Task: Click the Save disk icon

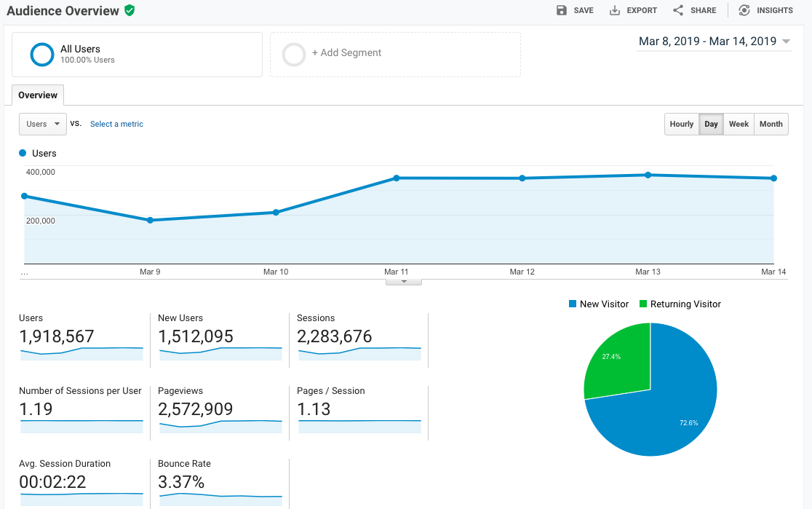Action: pos(561,10)
